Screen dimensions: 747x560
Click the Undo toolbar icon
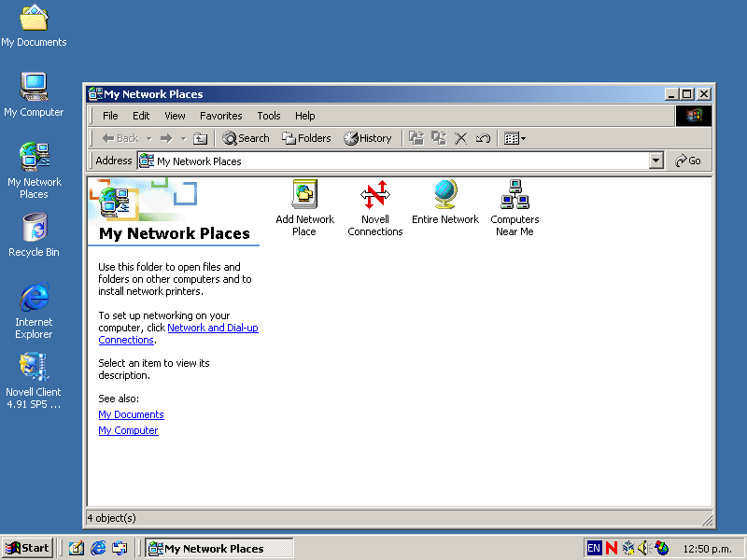483,138
